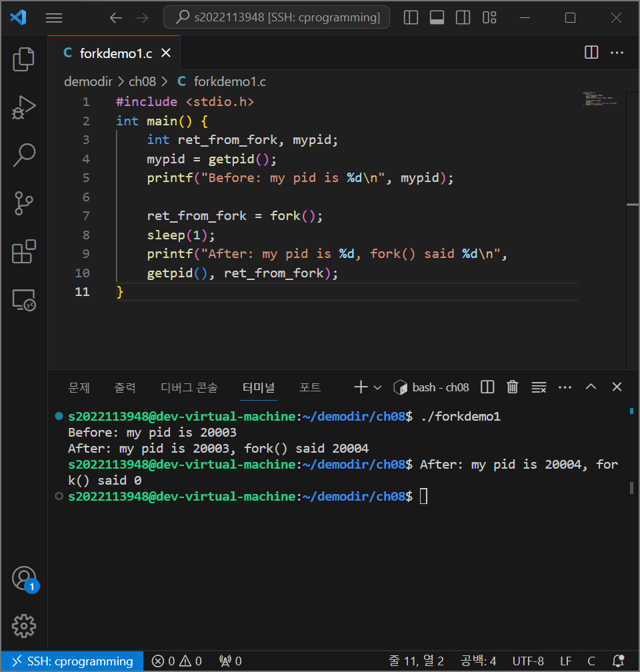This screenshot has height=672, width=640.
Task: Click the terminal scrollbar
Action: pos(631,488)
